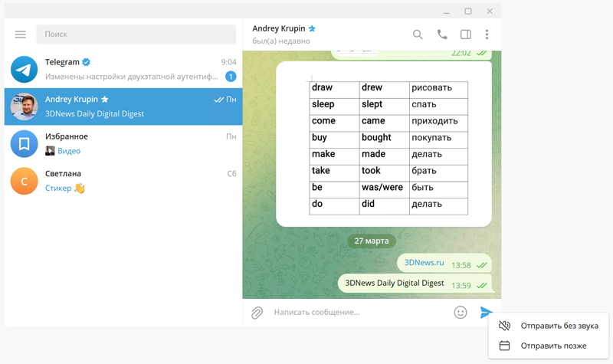Click the 3DNews.ru link message
613x364 pixels.
[x=424, y=264]
